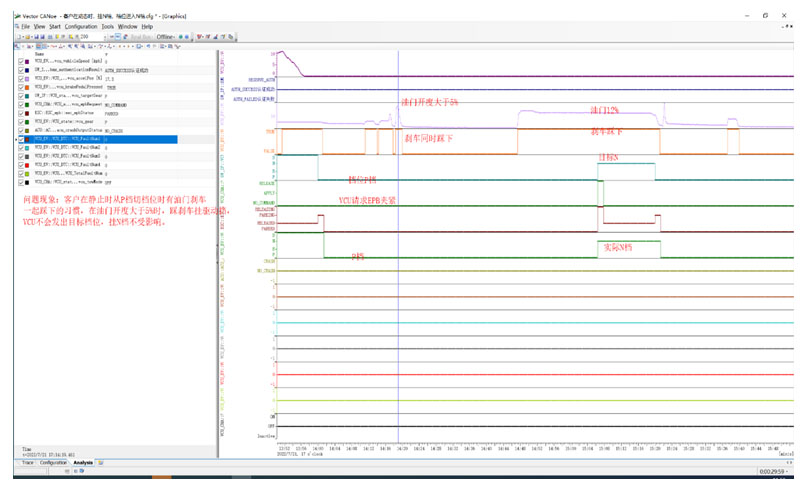
Task: Click the first icon in the Graphics window toolbar
Action: coord(16,46)
